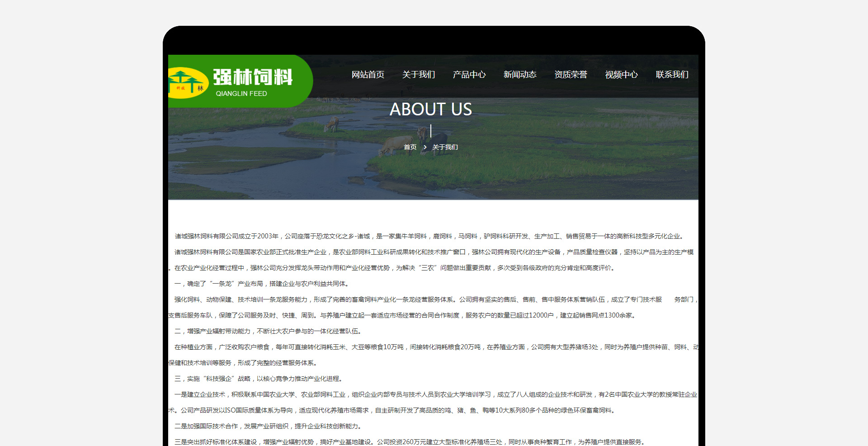Click the 首页 breadcrumb link

(410, 147)
